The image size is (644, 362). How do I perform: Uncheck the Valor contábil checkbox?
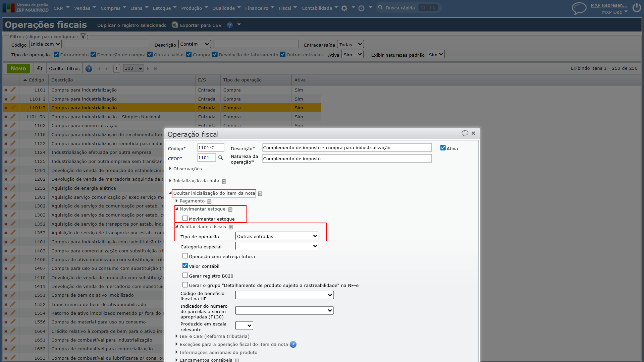coord(185,265)
